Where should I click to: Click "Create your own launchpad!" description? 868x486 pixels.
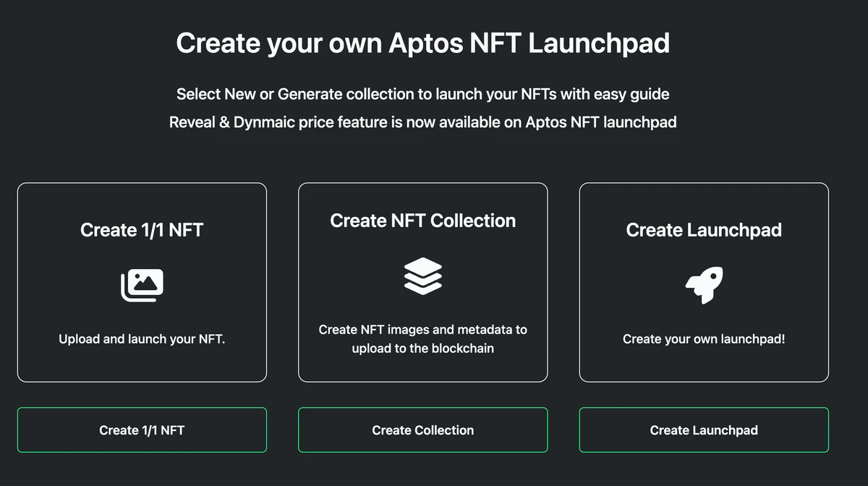click(x=704, y=338)
